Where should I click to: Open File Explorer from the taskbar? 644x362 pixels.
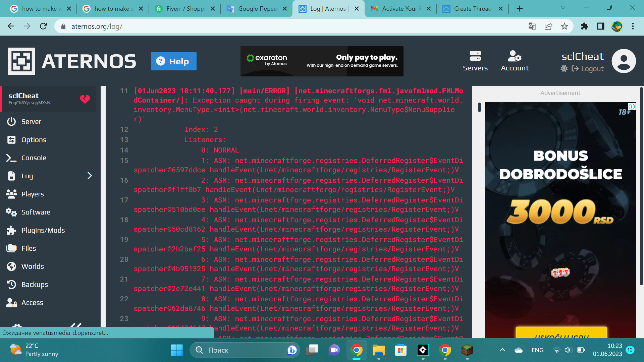379,350
